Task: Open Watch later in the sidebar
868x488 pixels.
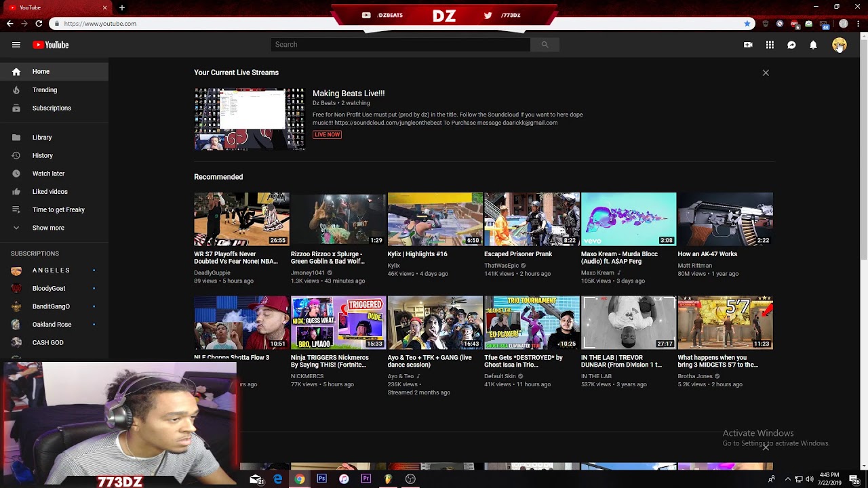Action: [54, 174]
